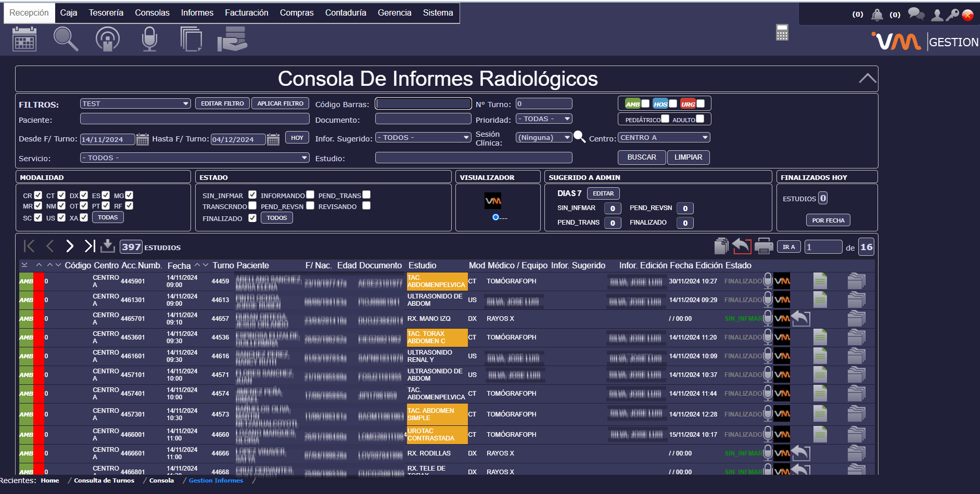Open the Informes menu
This screenshot has width=980, height=494.
(197, 13)
